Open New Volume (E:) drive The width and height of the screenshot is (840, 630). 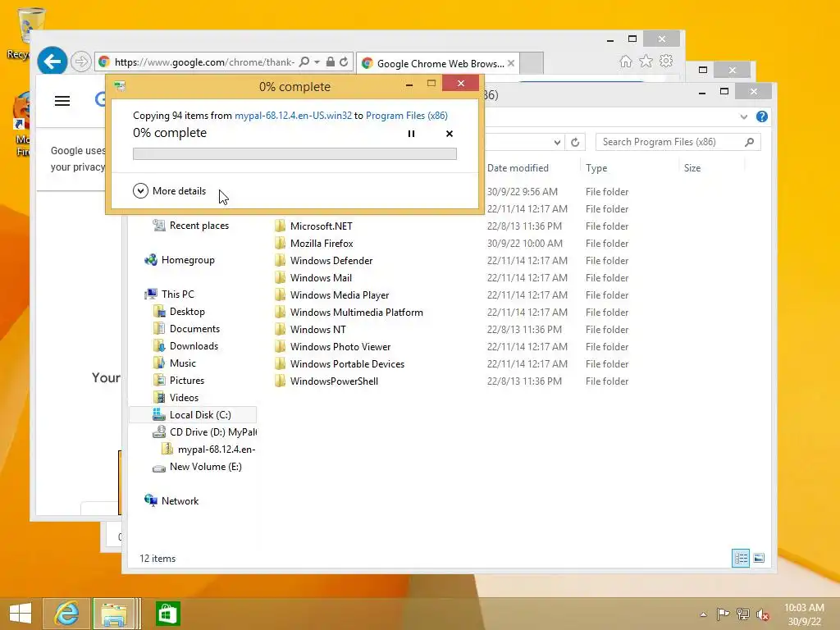(x=197, y=467)
